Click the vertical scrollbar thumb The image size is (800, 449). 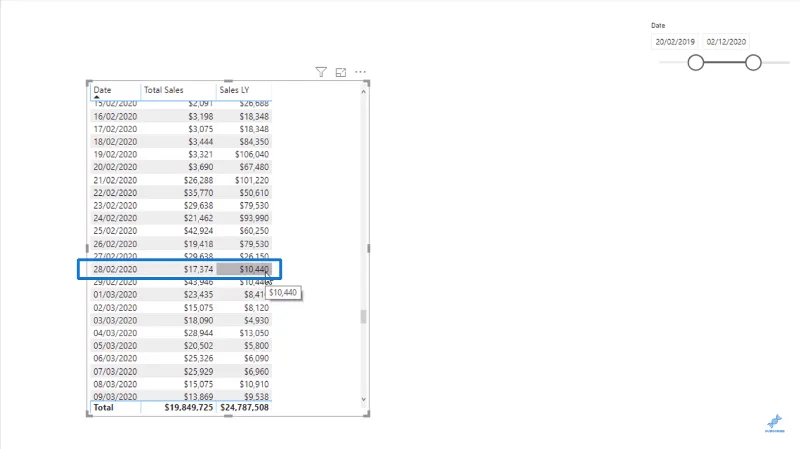[x=363, y=316]
